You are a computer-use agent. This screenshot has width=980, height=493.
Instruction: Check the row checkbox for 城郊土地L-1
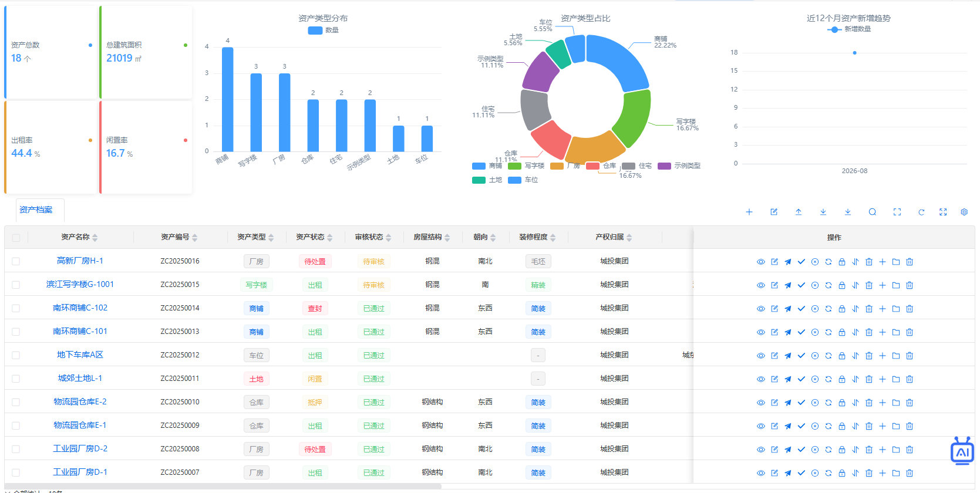click(x=16, y=379)
